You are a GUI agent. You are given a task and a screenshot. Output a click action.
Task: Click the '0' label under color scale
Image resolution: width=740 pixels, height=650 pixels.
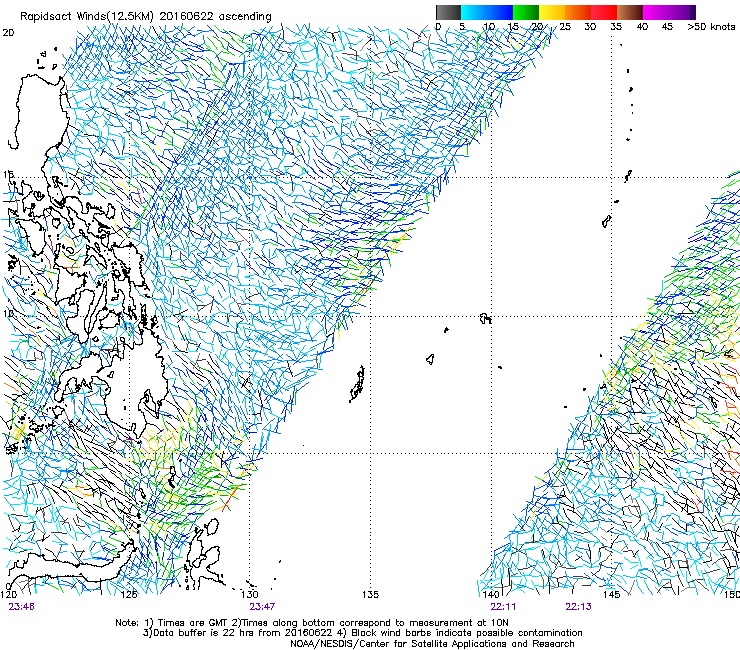pyautogui.click(x=438, y=27)
